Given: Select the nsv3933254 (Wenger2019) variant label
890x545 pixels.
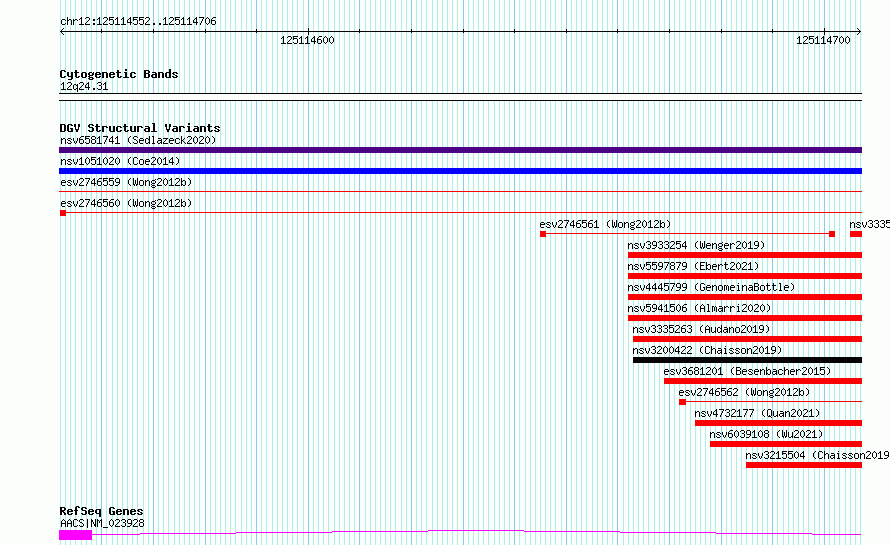Looking at the screenshot, I should [696, 245].
